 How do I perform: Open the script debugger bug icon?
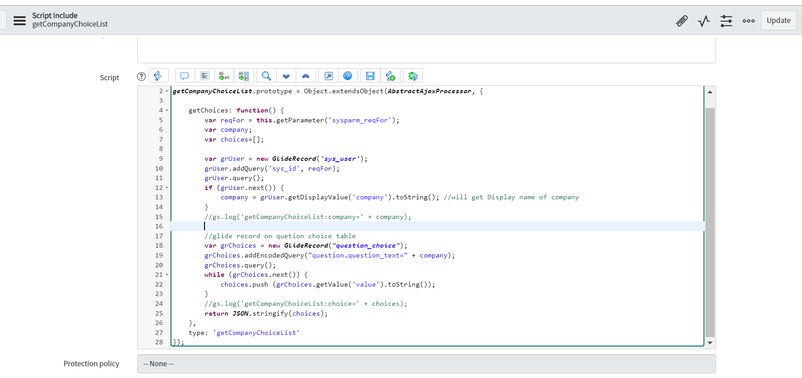click(x=413, y=76)
